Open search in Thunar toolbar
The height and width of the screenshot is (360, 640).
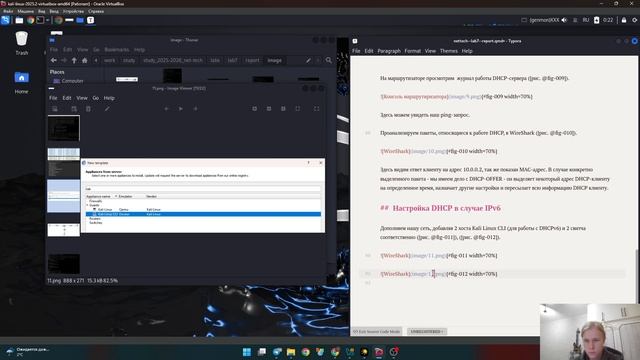pos(329,60)
